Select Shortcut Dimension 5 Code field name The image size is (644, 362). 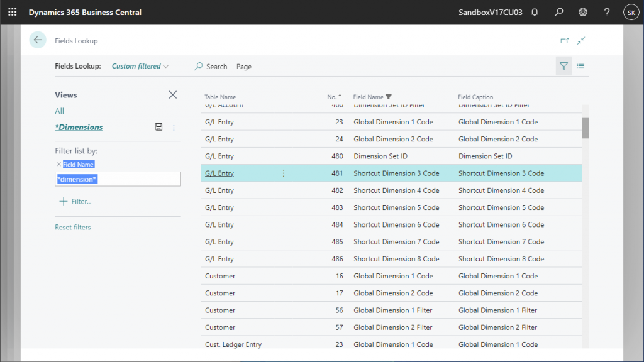point(396,207)
